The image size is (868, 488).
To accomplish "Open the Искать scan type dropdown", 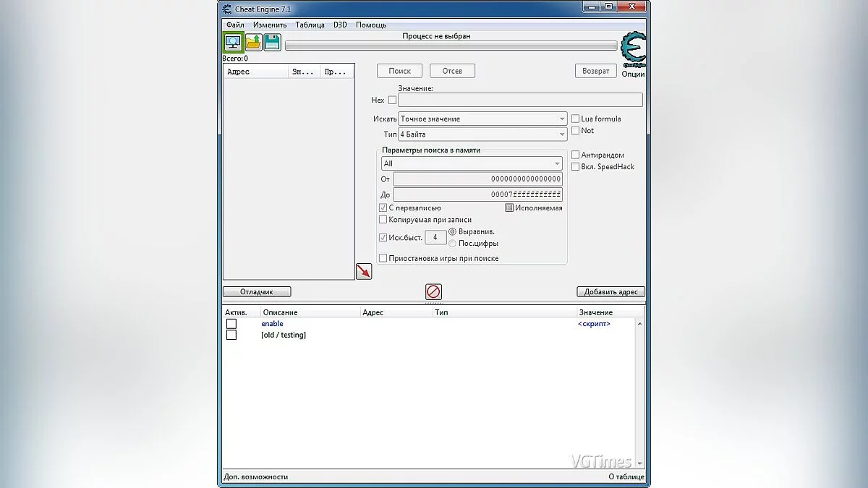I will [482, 119].
